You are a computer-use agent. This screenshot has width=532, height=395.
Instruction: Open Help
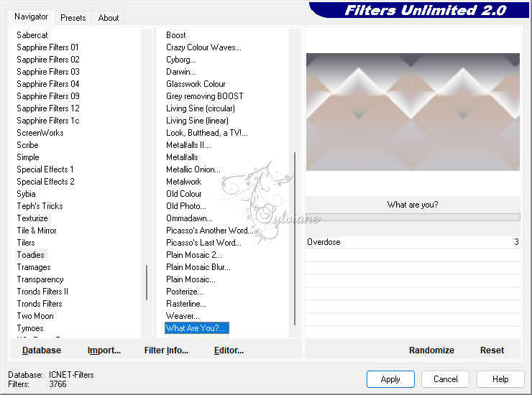click(500, 379)
